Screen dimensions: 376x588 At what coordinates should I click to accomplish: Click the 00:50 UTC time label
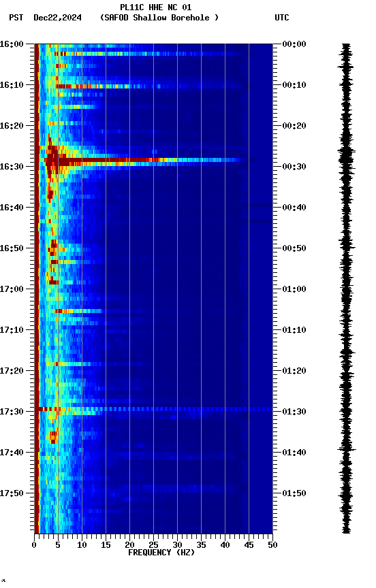[294, 248]
